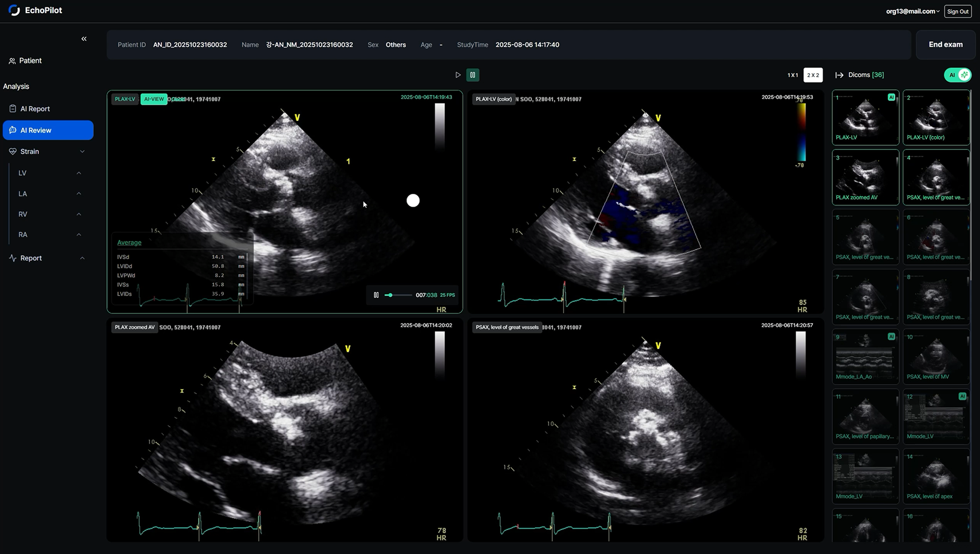Pause the PLAX-LV clip playback
This screenshot has height=554, width=980.
pos(376,295)
